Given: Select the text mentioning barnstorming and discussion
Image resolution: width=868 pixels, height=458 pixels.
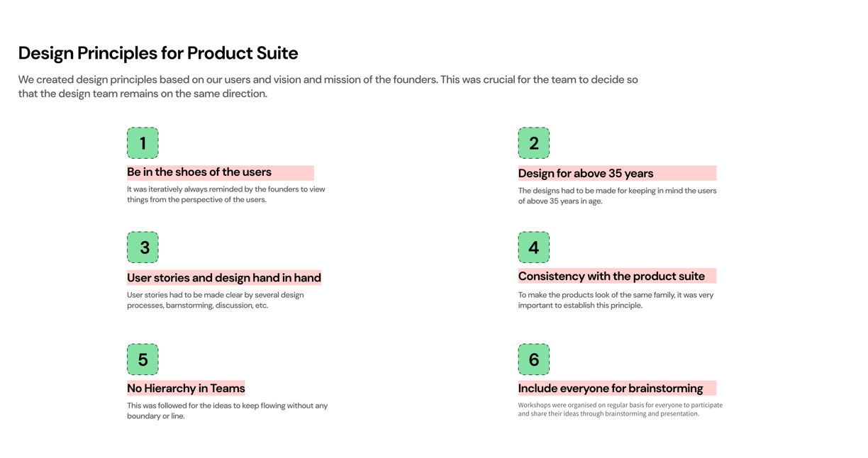Looking at the screenshot, I should pyautogui.click(x=216, y=300).
